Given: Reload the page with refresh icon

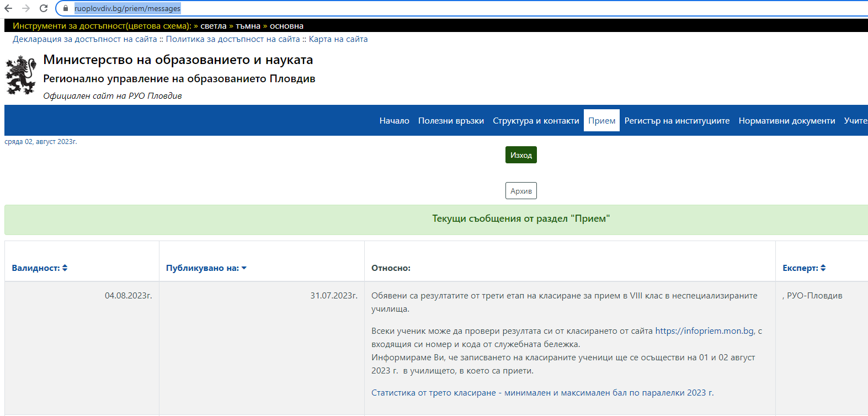Looking at the screenshot, I should coord(44,8).
